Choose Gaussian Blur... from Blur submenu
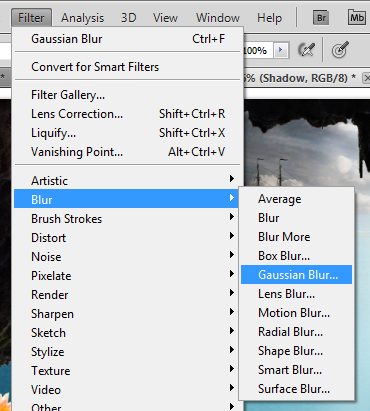The height and width of the screenshot is (411, 370). [x=296, y=275]
